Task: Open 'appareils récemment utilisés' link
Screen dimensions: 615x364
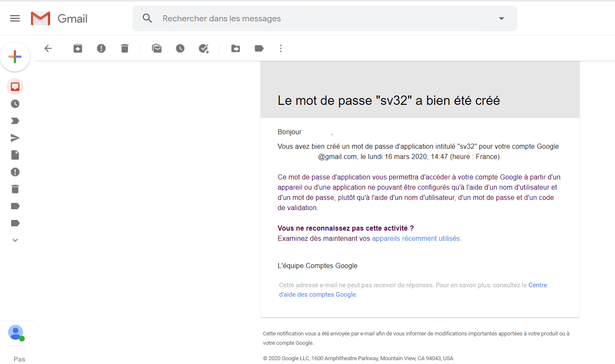Action: 416,239
